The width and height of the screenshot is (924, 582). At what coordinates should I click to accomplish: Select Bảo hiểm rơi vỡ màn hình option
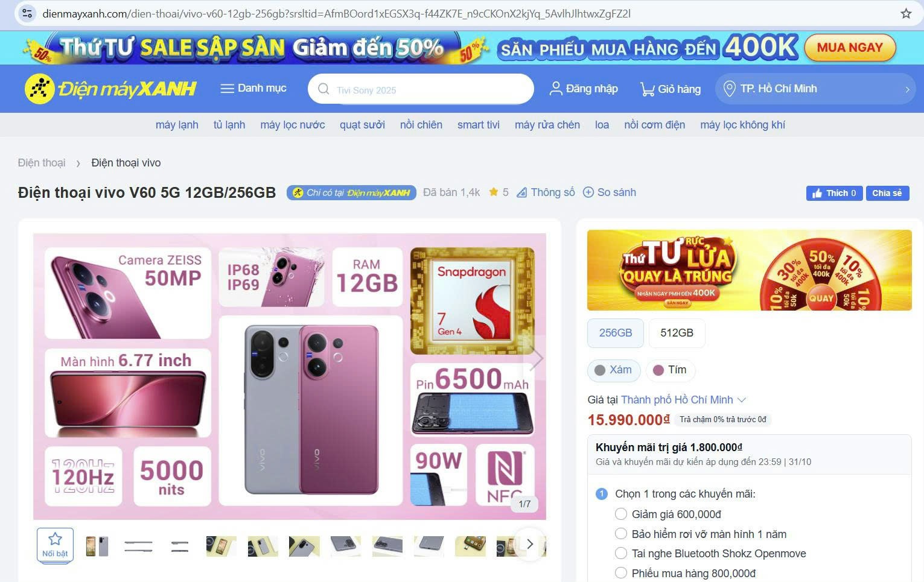pos(621,534)
